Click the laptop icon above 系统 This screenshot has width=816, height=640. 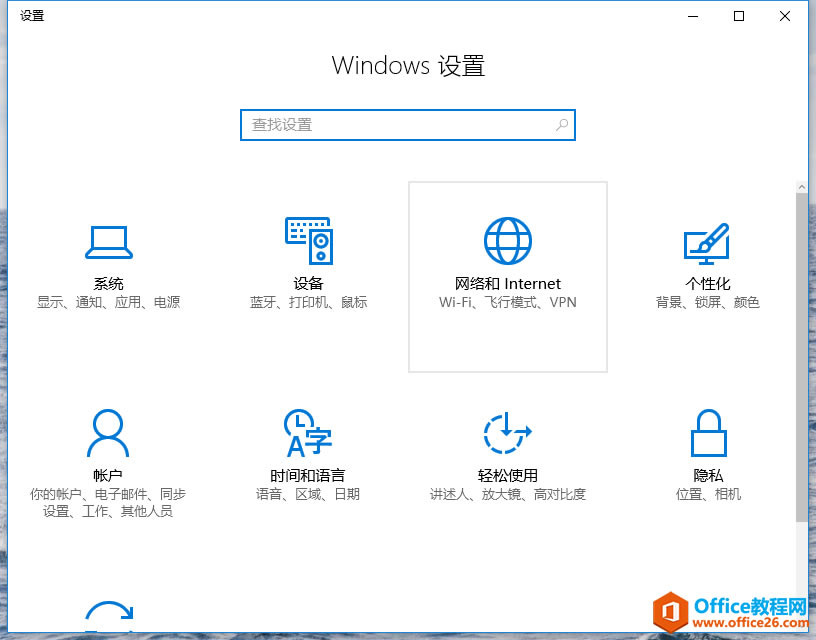(x=108, y=240)
